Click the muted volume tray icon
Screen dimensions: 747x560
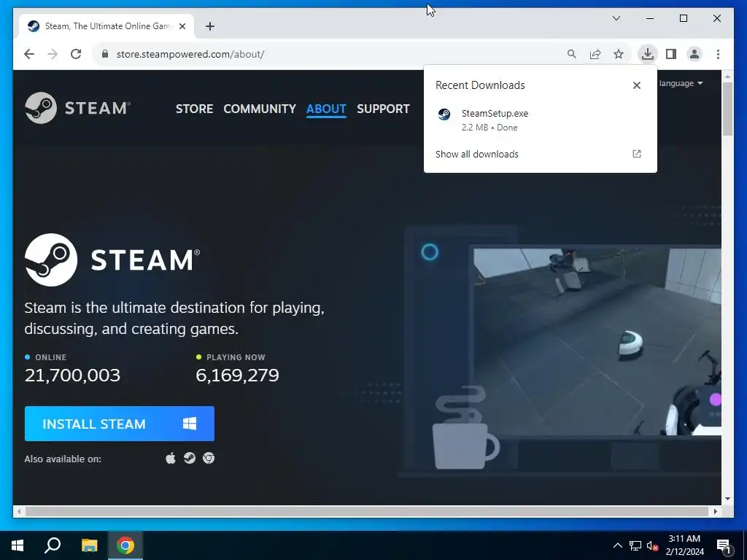[652, 545]
